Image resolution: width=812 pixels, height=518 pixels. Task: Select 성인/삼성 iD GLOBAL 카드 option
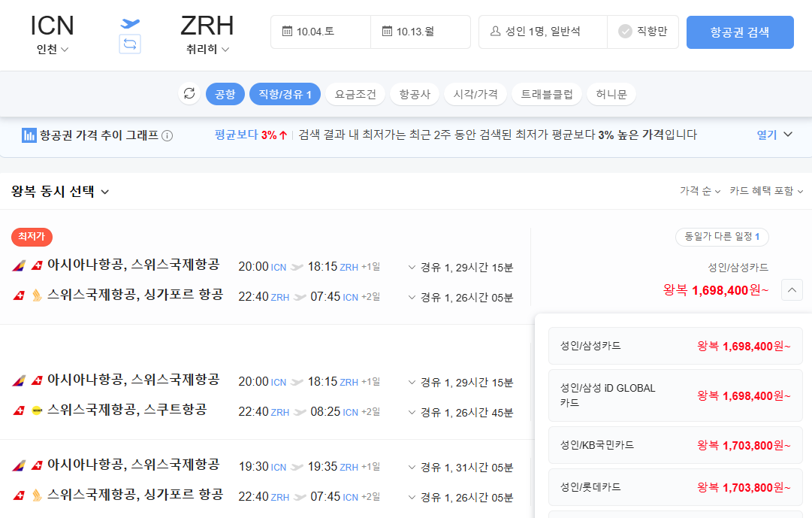(675, 395)
